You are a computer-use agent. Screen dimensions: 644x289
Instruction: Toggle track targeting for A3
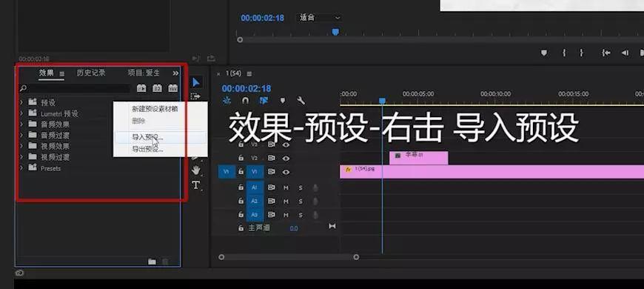(x=255, y=215)
